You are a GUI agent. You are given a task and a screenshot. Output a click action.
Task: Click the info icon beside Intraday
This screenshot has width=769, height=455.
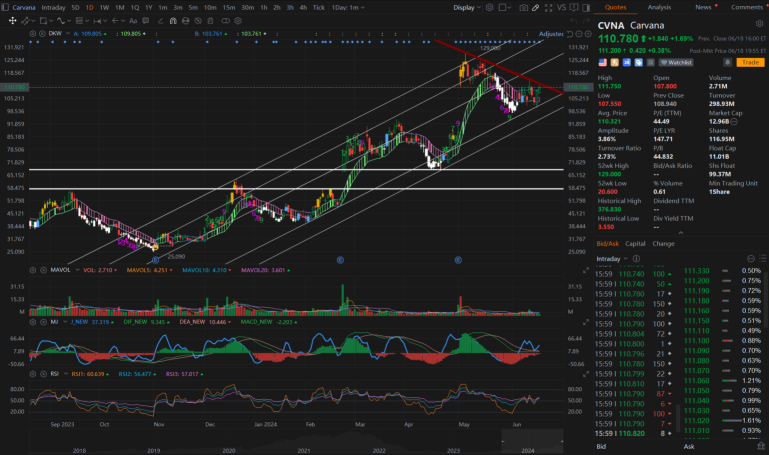point(636,259)
